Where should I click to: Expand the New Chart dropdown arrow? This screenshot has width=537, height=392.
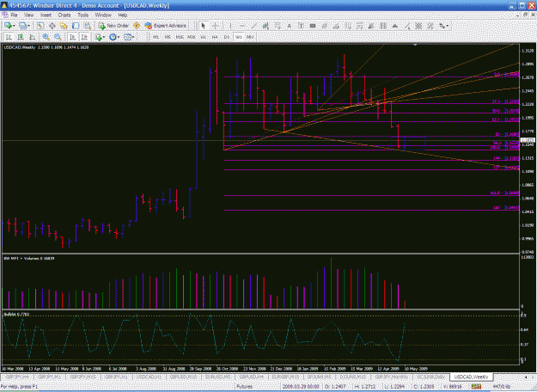pyautogui.click(x=14, y=26)
